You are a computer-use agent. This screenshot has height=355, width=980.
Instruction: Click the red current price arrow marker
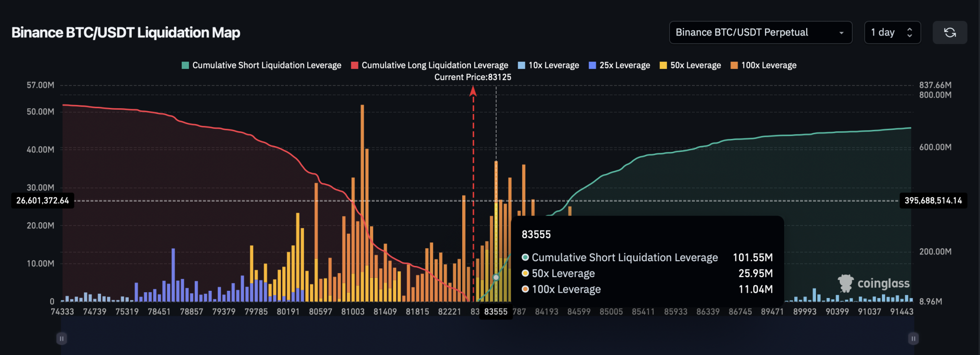coord(473,91)
